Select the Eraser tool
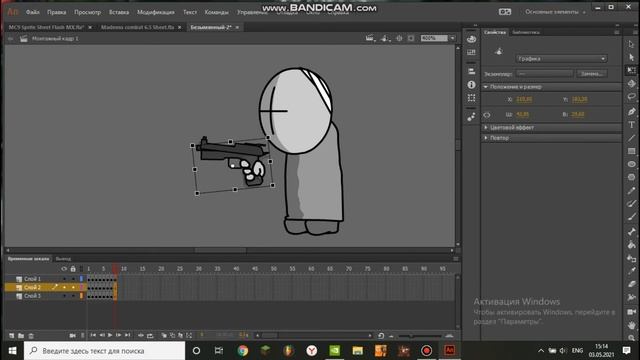The width and height of the screenshot is (640, 360). pos(631,284)
